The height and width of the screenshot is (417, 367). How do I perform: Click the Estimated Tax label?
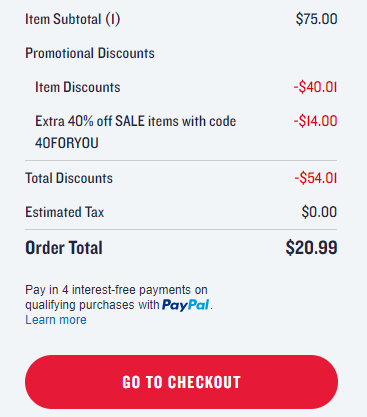65,212
